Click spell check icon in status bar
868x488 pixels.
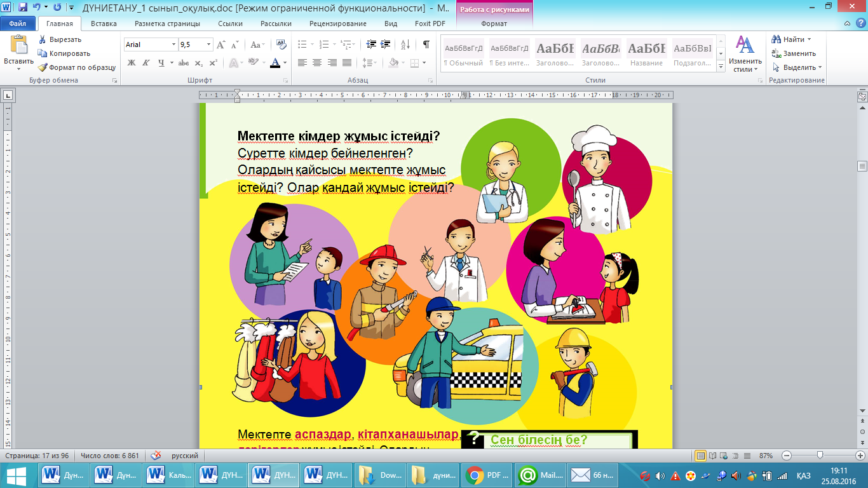coord(156,456)
